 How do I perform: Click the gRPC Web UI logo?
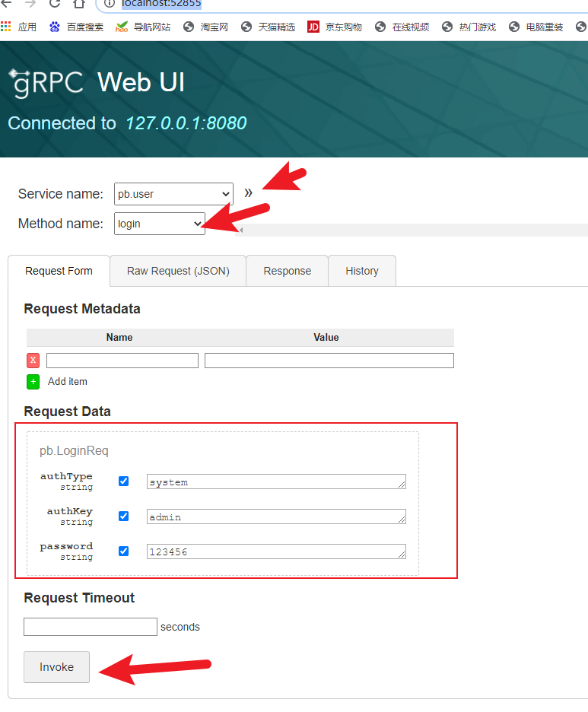(x=46, y=82)
